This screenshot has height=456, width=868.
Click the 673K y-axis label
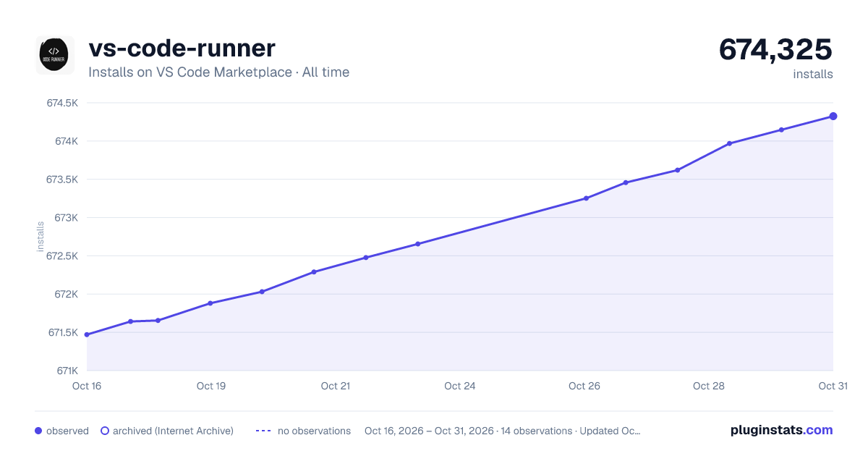tap(66, 218)
